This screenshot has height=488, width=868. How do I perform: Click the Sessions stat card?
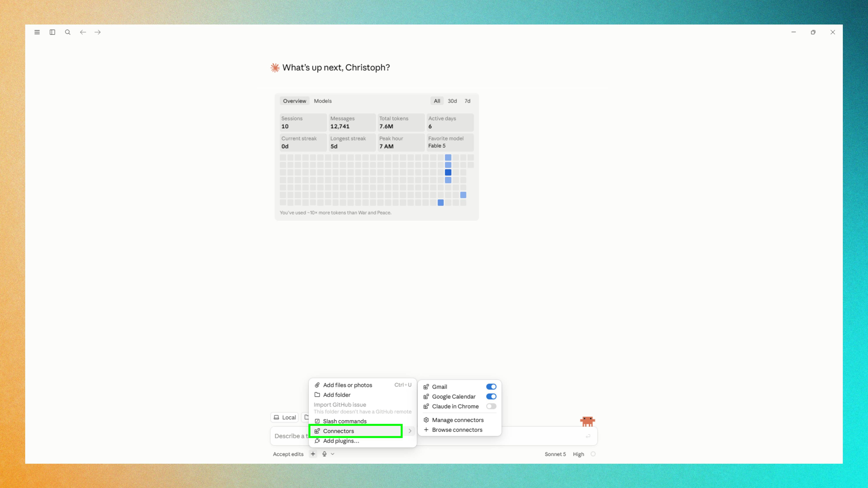click(303, 123)
